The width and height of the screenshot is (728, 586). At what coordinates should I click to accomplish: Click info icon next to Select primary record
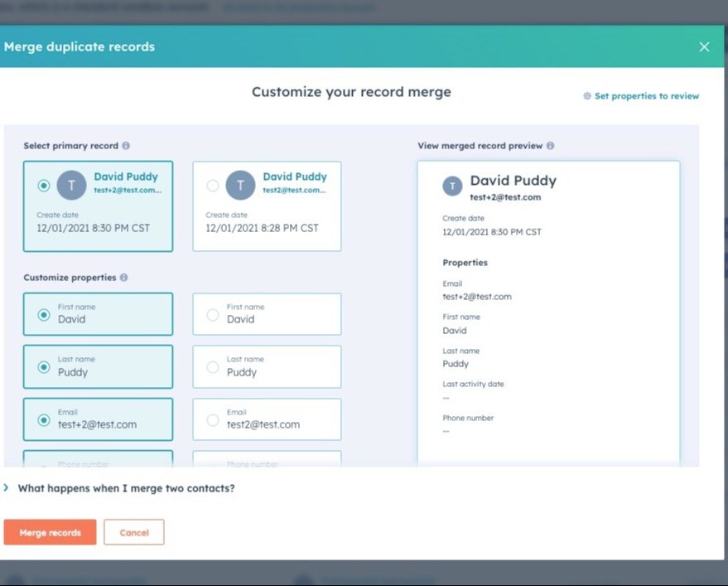click(126, 146)
